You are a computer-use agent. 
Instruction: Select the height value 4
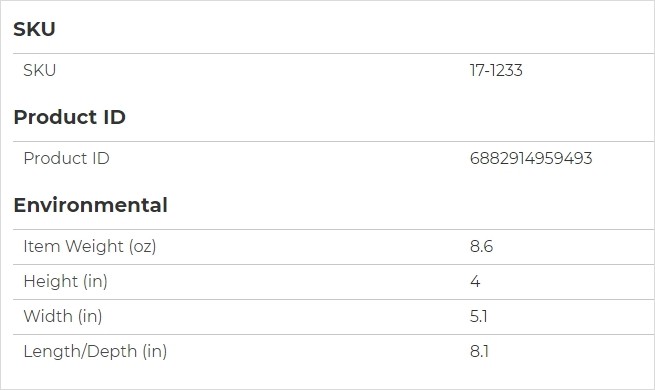475,281
